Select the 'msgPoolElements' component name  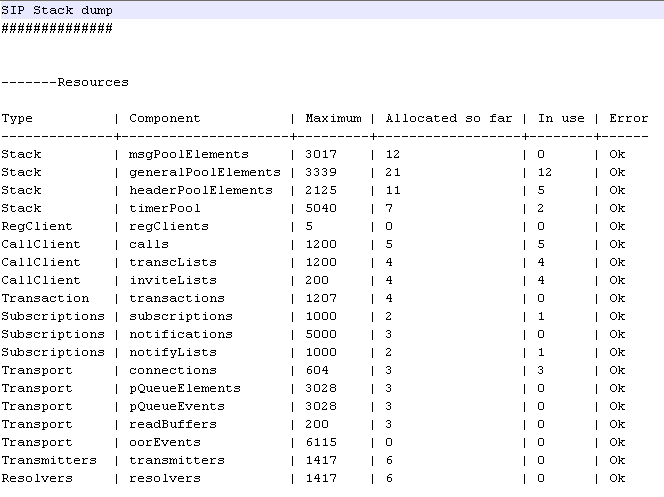188,154
